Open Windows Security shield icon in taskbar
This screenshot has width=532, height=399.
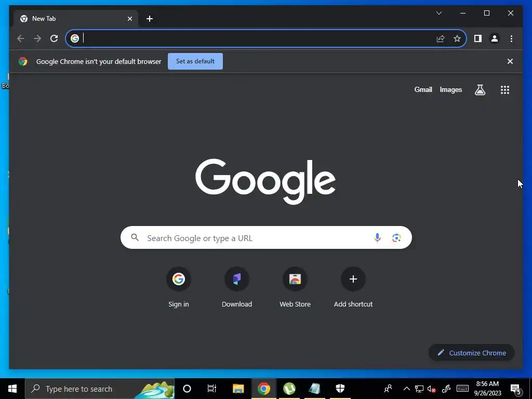[x=340, y=389]
